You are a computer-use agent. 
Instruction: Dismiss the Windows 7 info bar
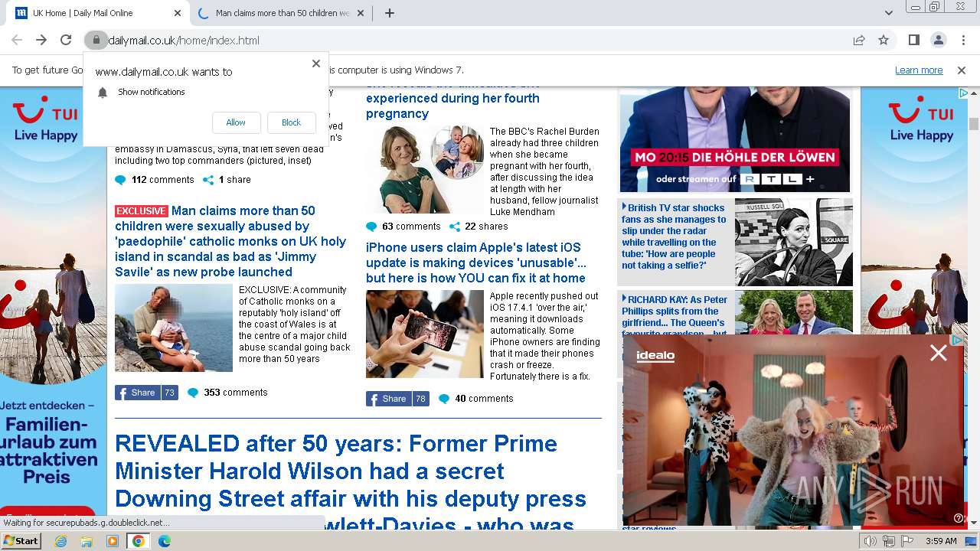(962, 70)
